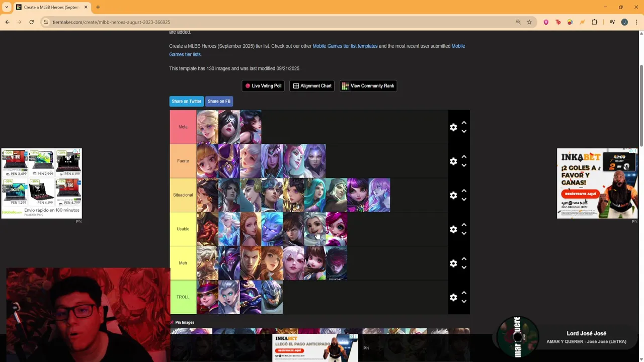The image size is (644, 362).
Task: Open the media controls music icon
Action: (612, 22)
